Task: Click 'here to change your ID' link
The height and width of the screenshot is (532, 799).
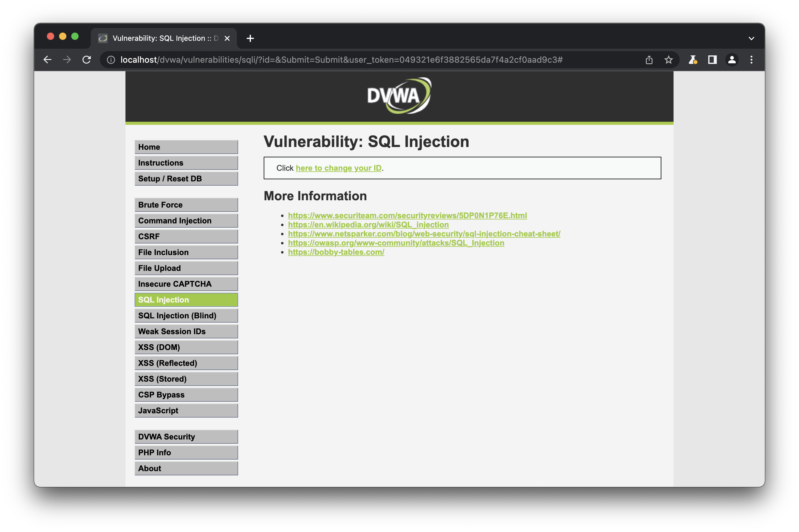Action: (338, 168)
